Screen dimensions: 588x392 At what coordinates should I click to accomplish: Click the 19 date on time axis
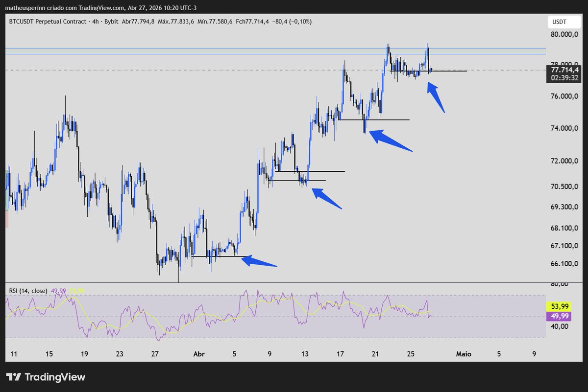(84, 354)
